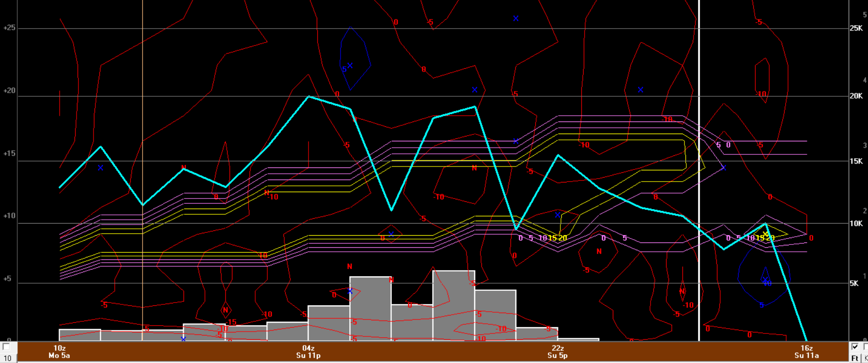868x363 pixels.
Task: Click the yellow X marker near 10K
Action: point(765,235)
